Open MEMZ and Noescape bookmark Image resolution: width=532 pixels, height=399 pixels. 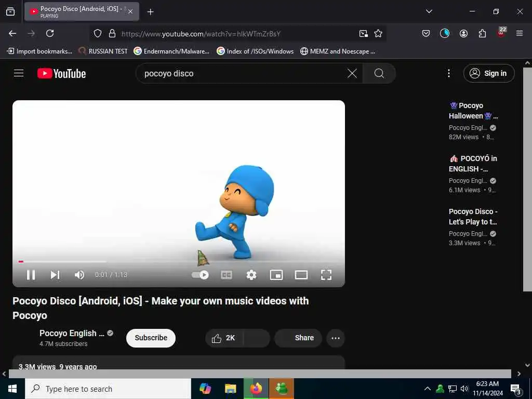pyautogui.click(x=338, y=51)
